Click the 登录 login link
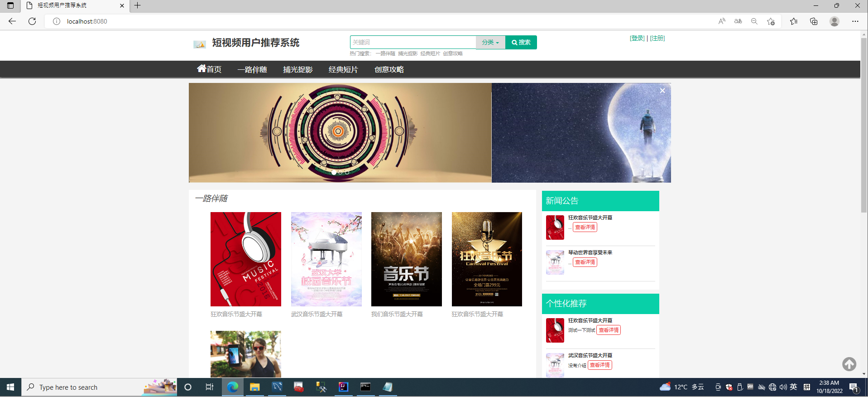The image size is (868, 397). pos(637,38)
